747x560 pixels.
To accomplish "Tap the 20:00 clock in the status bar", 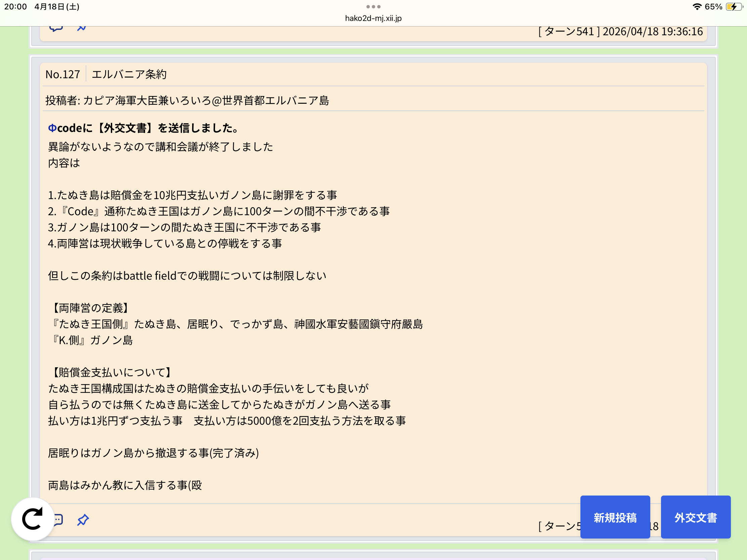I will 15,7.
